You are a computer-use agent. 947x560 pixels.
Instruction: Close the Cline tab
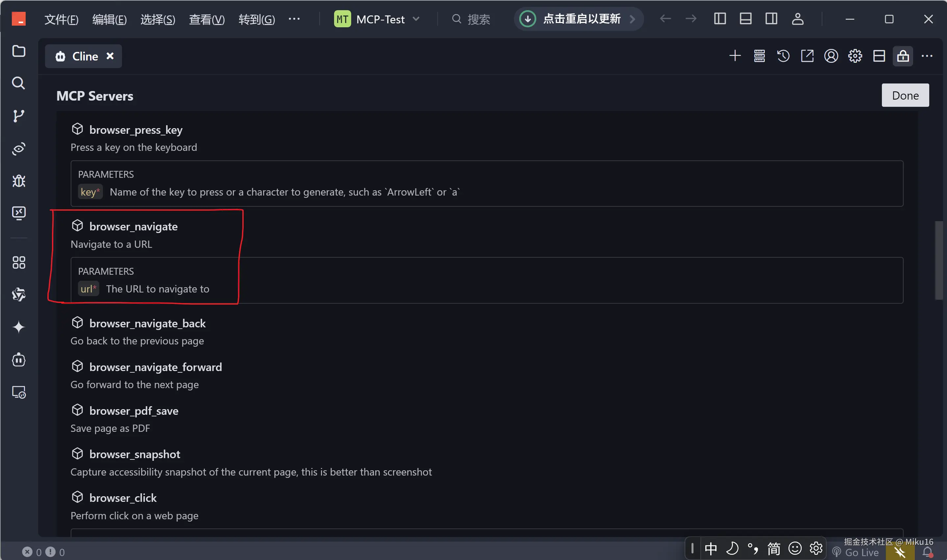click(110, 56)
